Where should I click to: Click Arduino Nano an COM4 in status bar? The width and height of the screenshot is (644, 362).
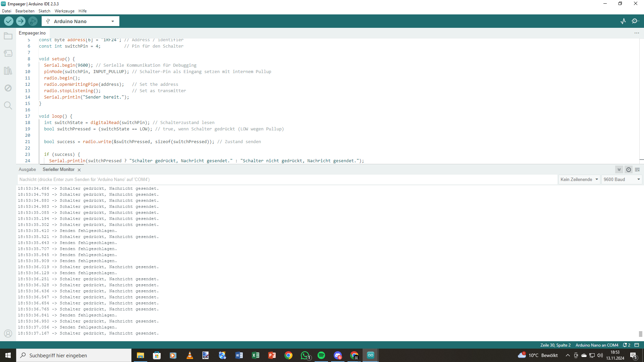[597, 345]
